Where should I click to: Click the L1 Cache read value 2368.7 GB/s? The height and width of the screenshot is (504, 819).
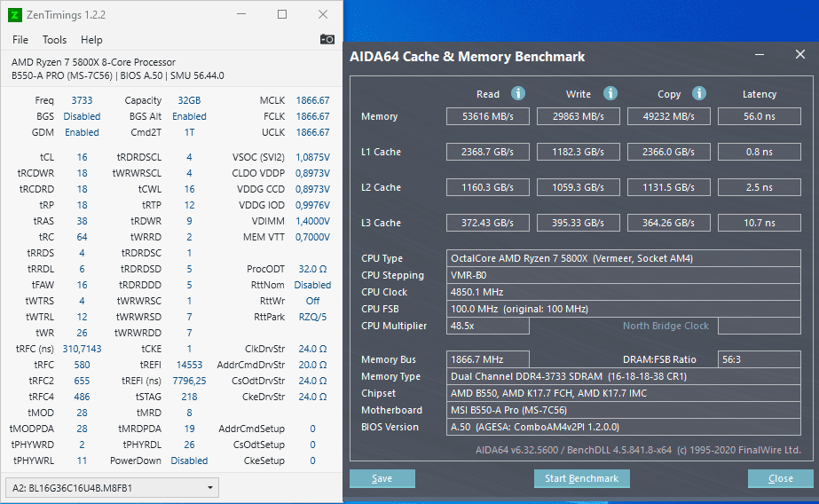coord(488,152)
